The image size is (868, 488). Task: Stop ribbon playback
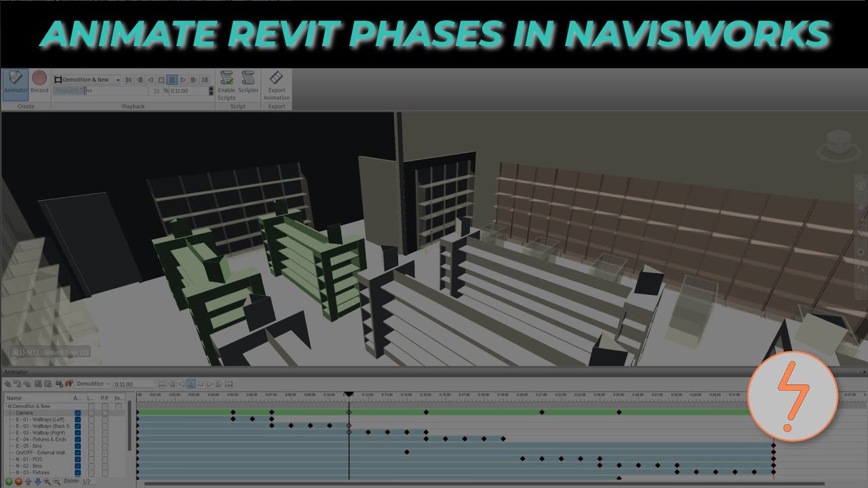[x=161, y=80]
